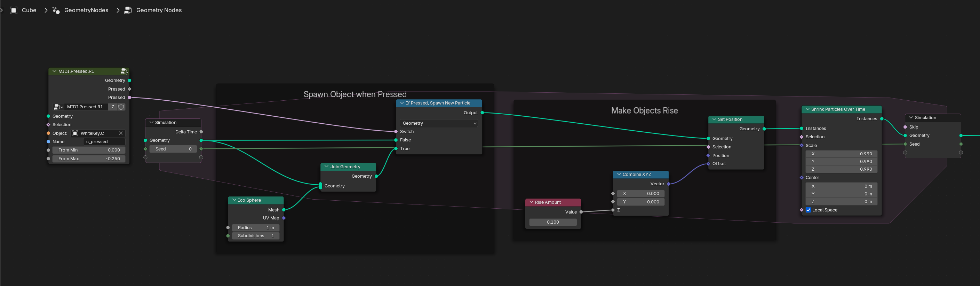Click the Skip input socket on Simulation output
The image size is (980, 286).
pos(906,127)
